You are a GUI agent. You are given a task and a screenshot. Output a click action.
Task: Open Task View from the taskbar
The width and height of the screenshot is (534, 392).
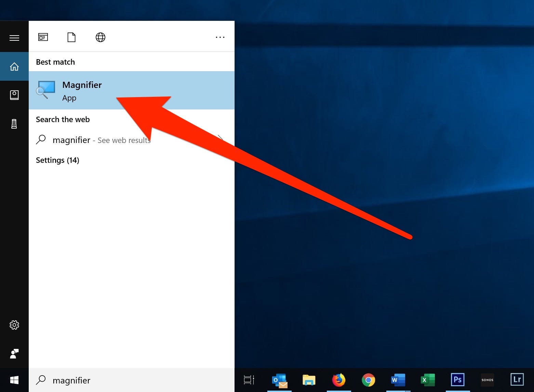pos(249,380)
